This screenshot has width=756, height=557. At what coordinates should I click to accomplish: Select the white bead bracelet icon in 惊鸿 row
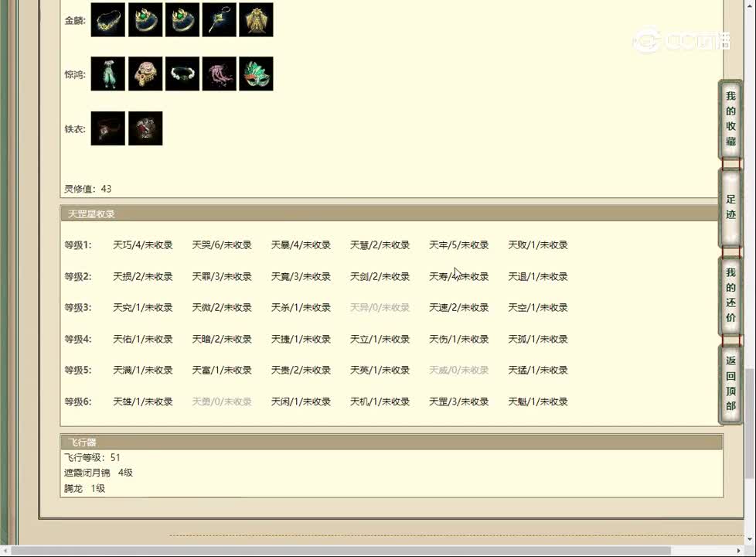[x=182, y=73]
